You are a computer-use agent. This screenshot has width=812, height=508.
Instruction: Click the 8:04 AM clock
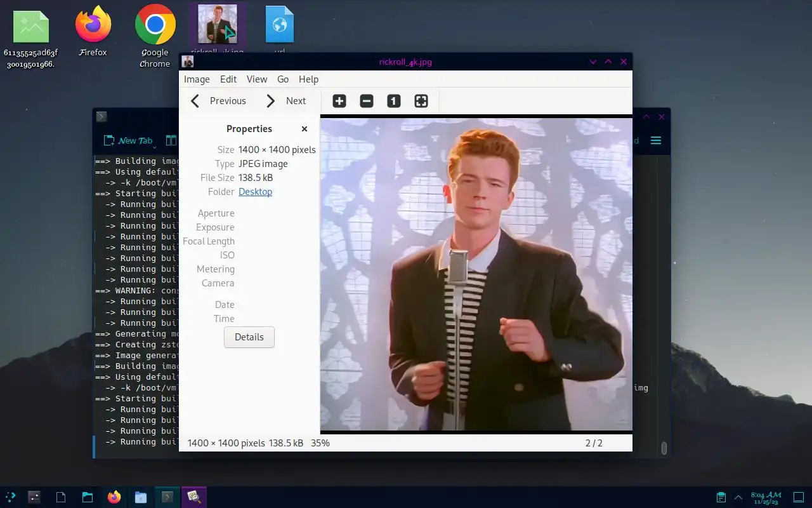click(766, 497)
